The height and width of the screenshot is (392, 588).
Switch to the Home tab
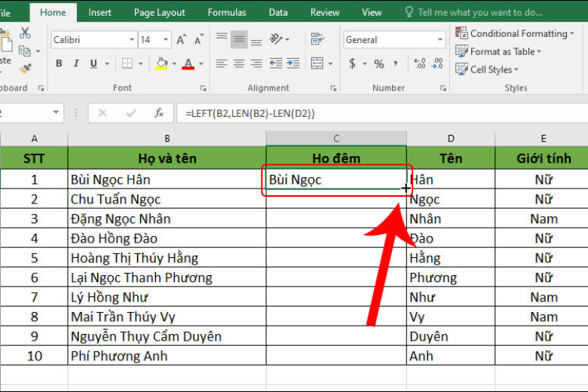tap(53, 12)
